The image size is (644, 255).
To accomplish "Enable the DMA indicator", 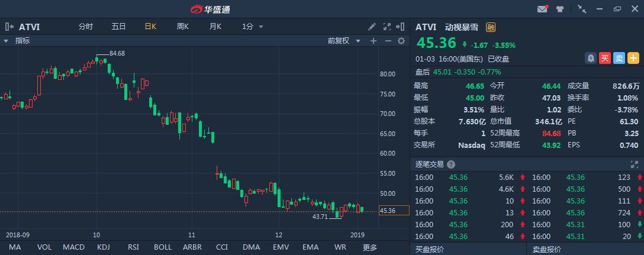I will (x=252, y=247).
